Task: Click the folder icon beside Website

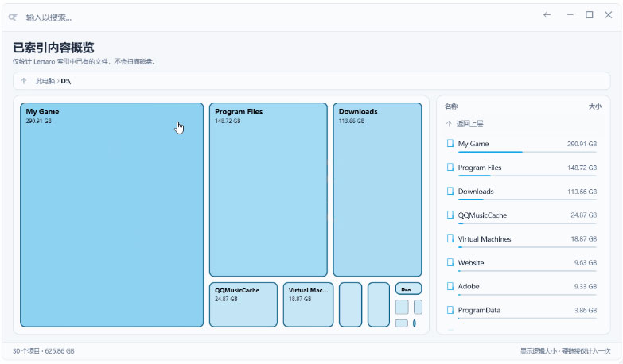Action: click(450, 262)
